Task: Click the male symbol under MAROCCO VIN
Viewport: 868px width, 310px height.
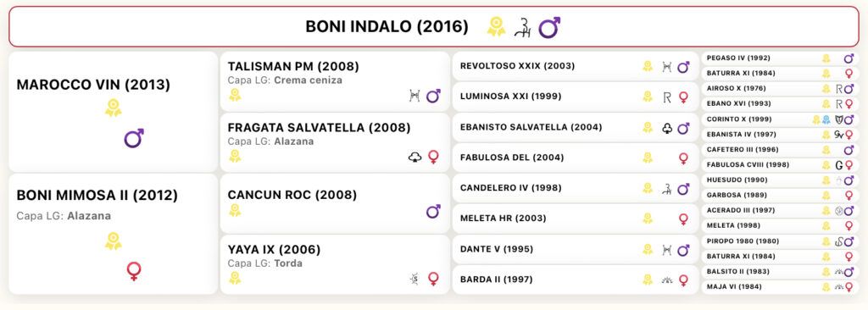Action: (133, 138)
